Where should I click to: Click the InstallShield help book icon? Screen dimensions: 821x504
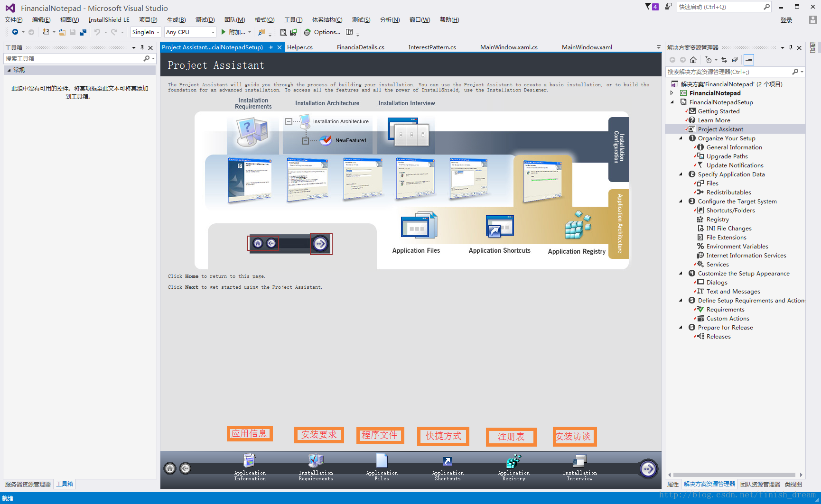(x=349, y=32)
